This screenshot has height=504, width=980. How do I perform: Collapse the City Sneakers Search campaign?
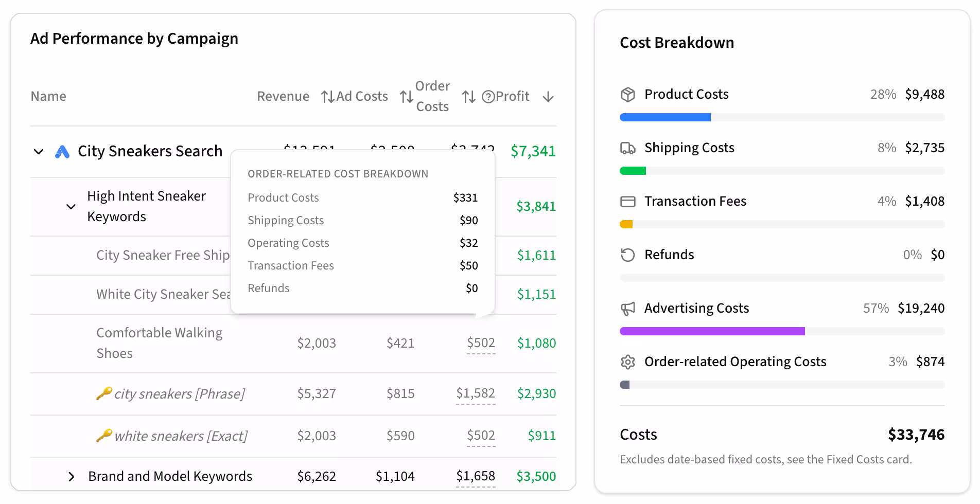[x=39, y=152]
